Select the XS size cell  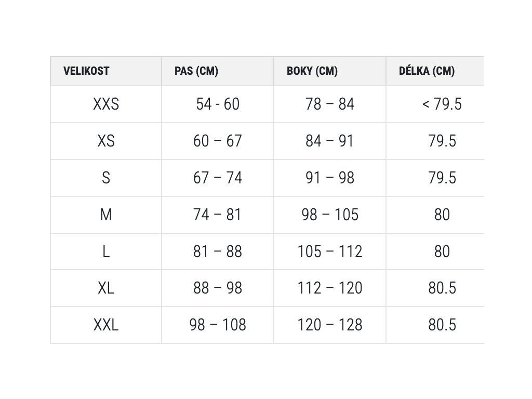click(x=106, y=141)
